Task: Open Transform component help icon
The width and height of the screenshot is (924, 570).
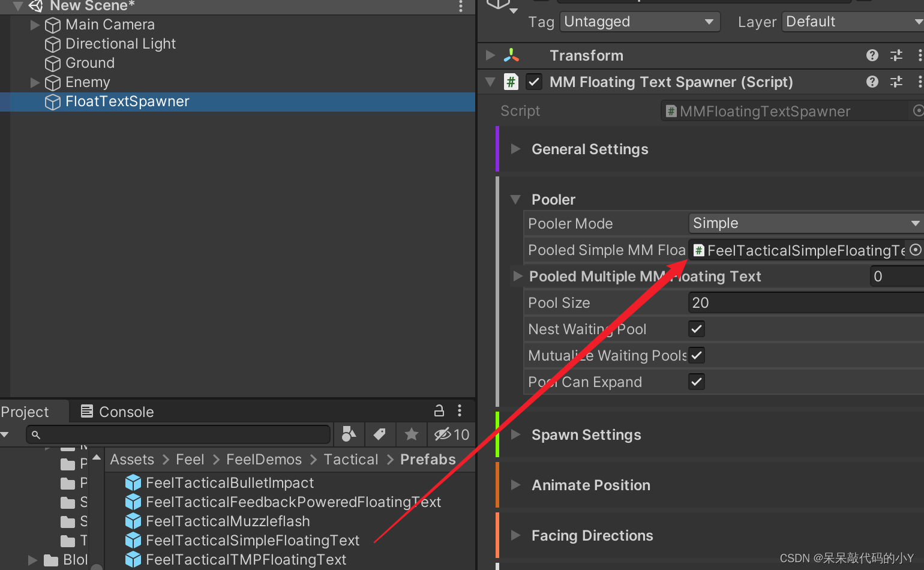Action: 872,55
